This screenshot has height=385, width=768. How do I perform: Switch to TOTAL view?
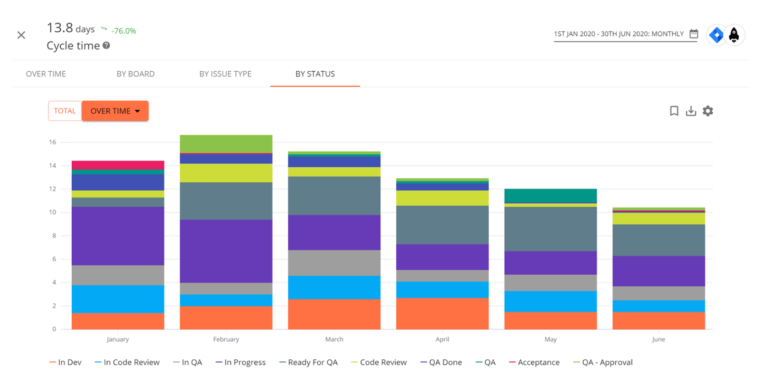pyautogui.click(x=65, y=111)
